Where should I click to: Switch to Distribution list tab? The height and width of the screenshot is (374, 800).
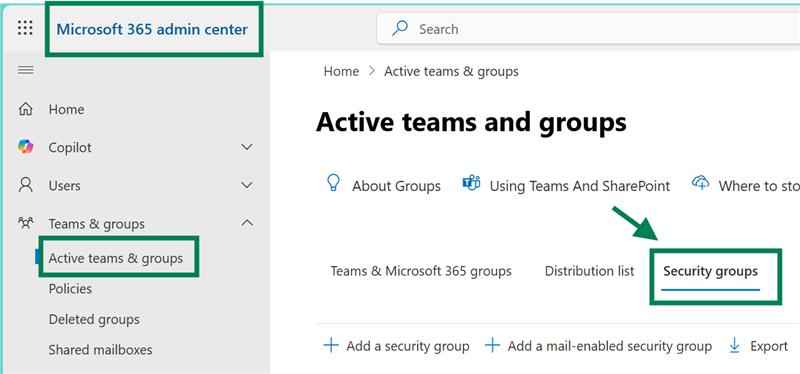coord(589,271)
